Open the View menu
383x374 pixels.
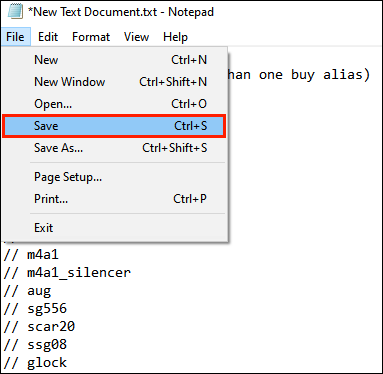click(x=136, y=37)
